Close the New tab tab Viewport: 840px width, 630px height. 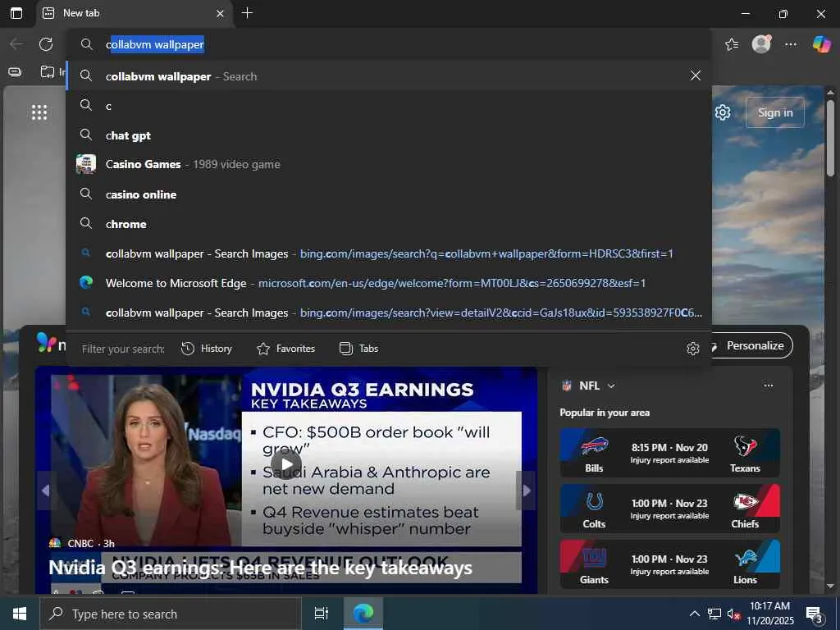click(x=220, y=13)
